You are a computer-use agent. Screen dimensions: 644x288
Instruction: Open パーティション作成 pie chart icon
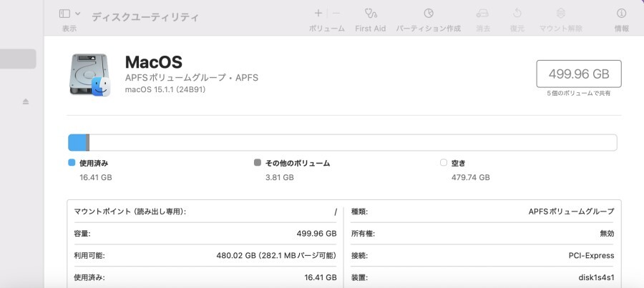[x=429, y=13]
